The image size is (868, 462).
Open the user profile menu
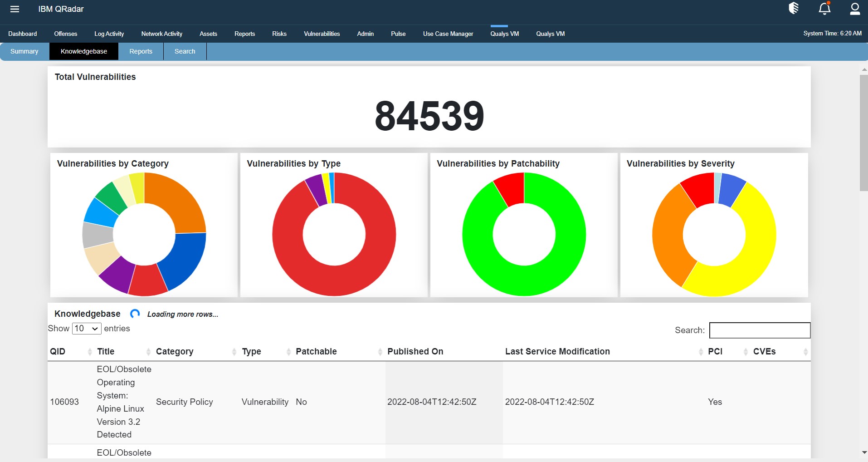[x=855, y=9]
